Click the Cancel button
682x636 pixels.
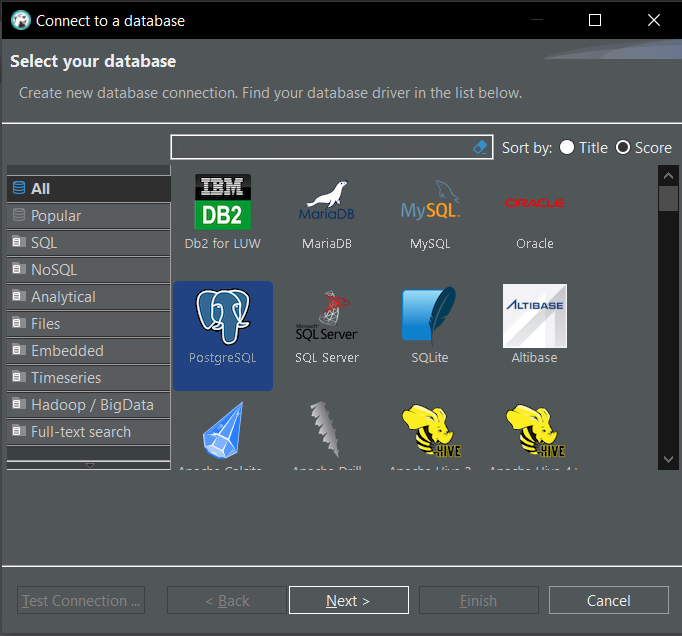pyautogui.click(x=608, y=600)
